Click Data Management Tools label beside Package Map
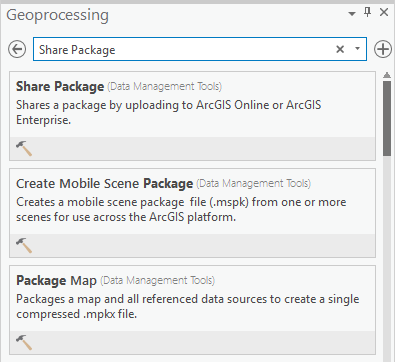This screenshot has height=362, width=395. pyautogui.click(x=157, y=281)
